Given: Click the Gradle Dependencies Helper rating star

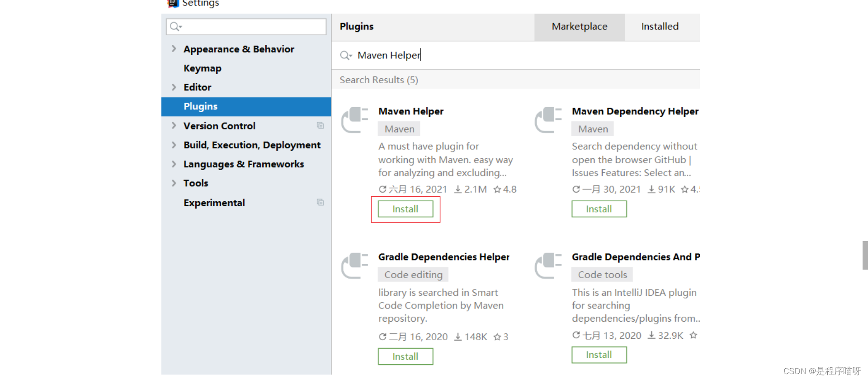Looking at the screenshot, I should (x=497, y=337).
